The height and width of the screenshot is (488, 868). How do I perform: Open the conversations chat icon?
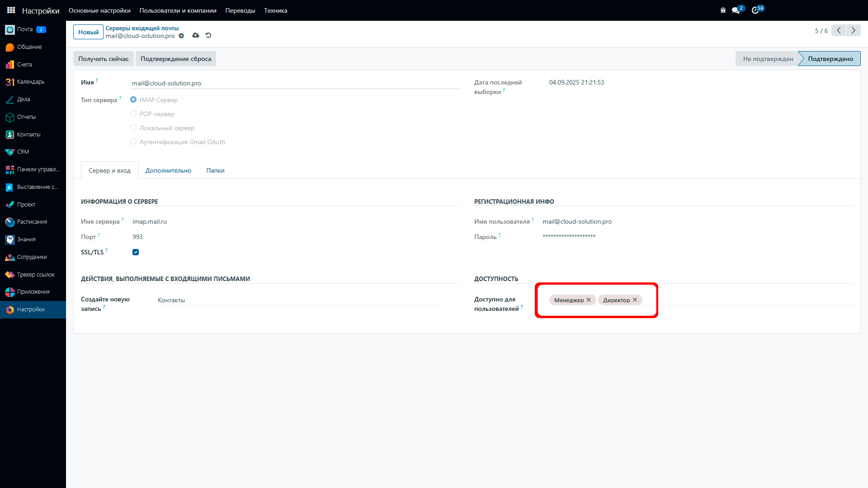tap(736, 10)
